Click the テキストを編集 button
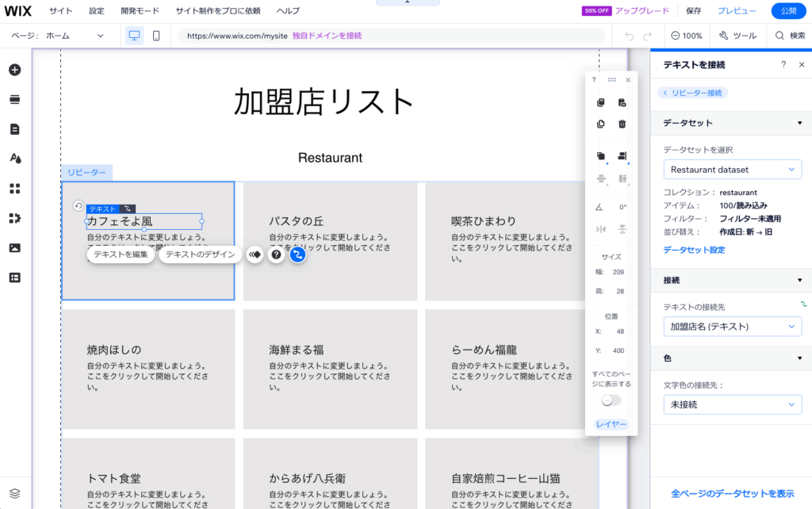Viewport: 812px width, 509px height. [x=121, y=254]
